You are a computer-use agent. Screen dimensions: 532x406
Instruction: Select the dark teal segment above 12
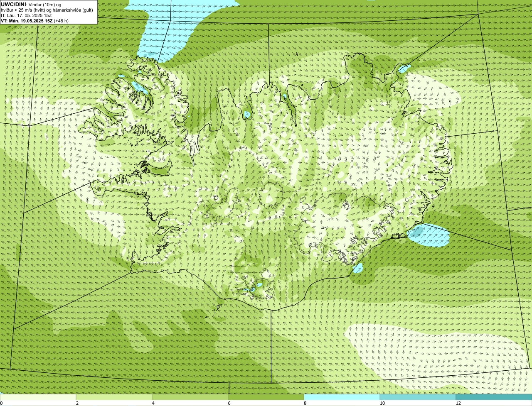click(x=494, y=397)
